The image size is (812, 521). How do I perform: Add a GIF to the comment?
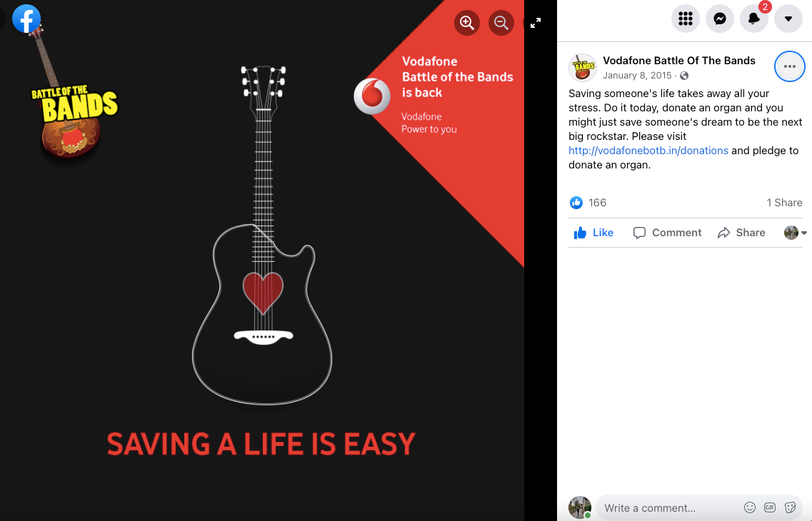pos(770,507)
